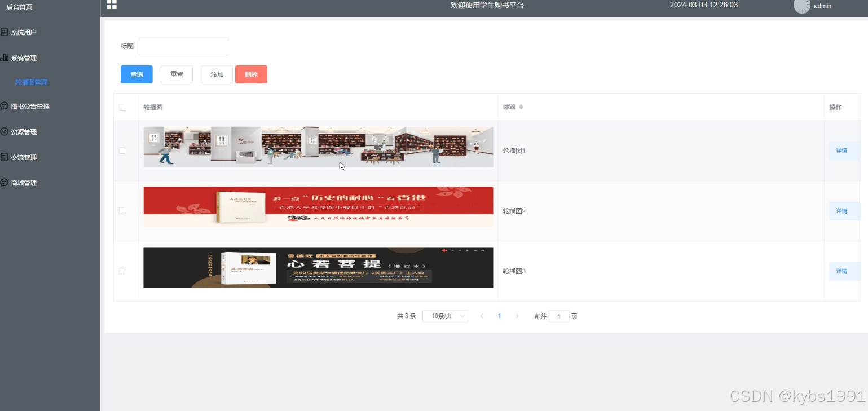The height and width of the screenshot is (411, 868).
Task: Toggle the select-all checkbox in table header
Action: (122, 107)
